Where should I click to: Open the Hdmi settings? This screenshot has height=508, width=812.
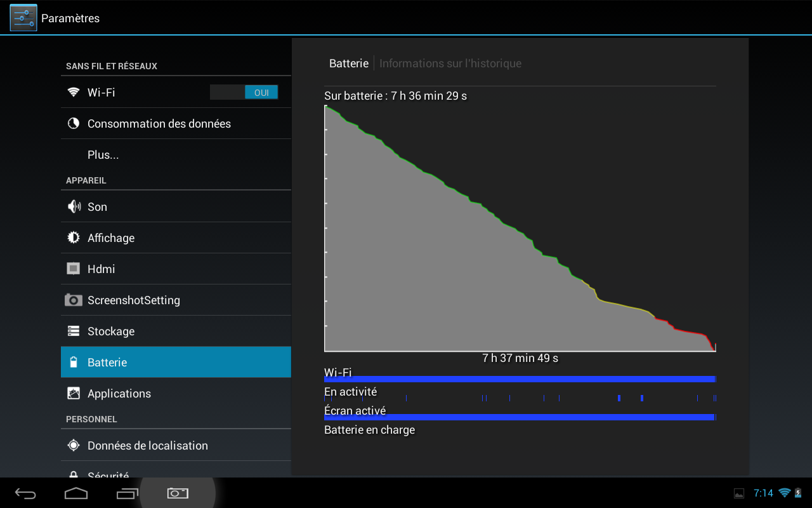tap(176, 269)
